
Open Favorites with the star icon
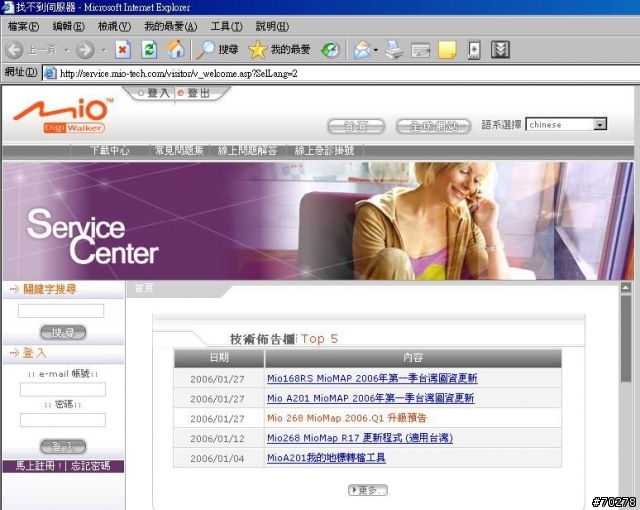257,50
